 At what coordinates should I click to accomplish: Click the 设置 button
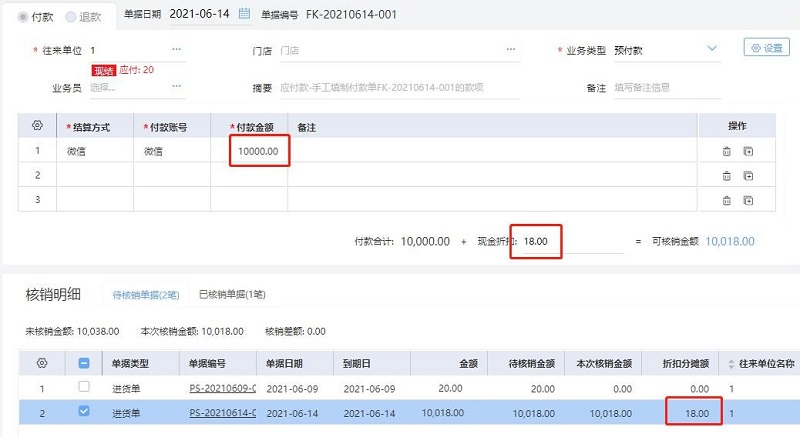click(x=766, y=48)
